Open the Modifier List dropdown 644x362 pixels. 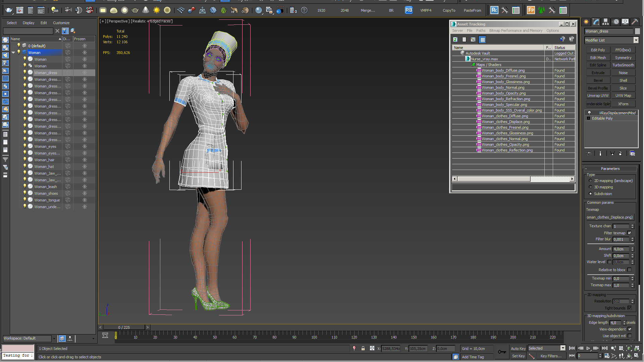(636, 40)
